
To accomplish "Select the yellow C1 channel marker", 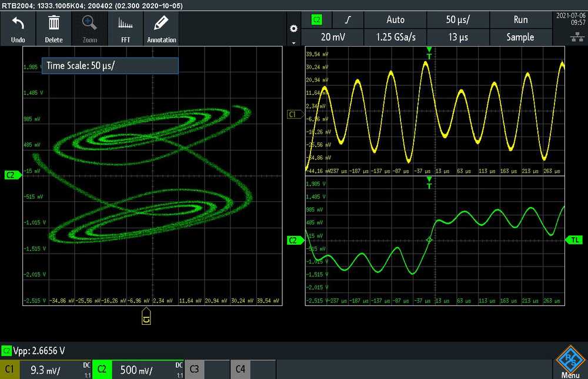I will [295, 114].
